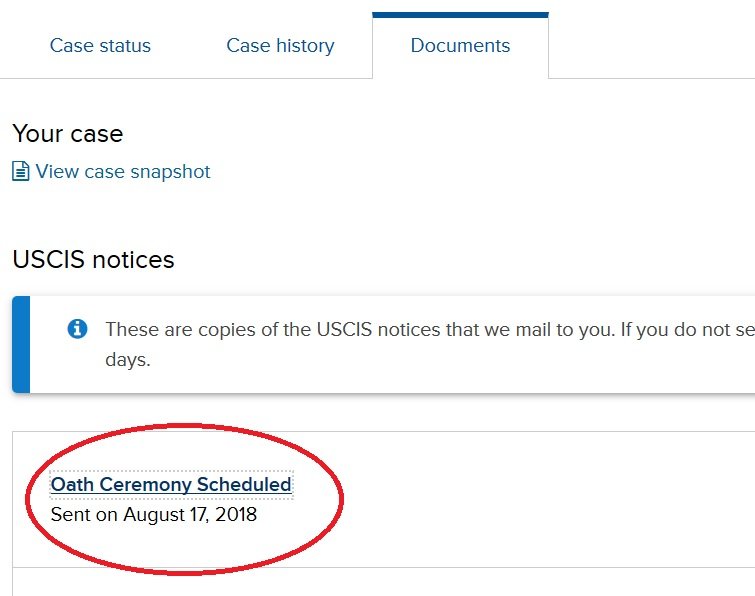Click the divider line right of the Documents tab
Image resolution: width=755 pixels, height=596 pixels.
point(651,78)
